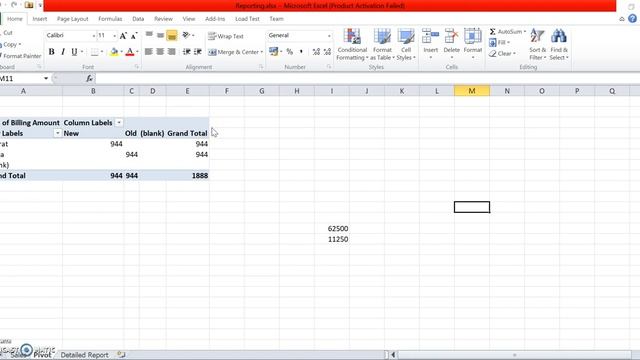Switch to the View tab
The image size is (640, 360).
pos(189,19)
